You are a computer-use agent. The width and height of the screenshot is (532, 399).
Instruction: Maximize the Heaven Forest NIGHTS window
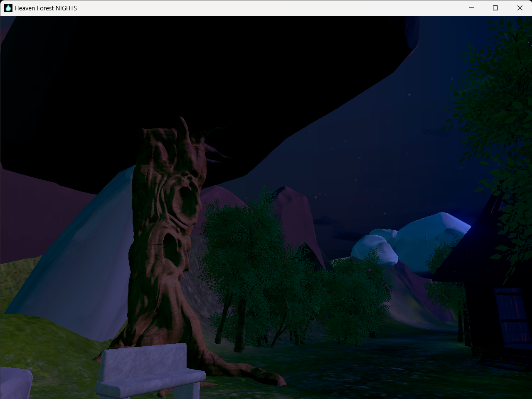coord(495,8)
